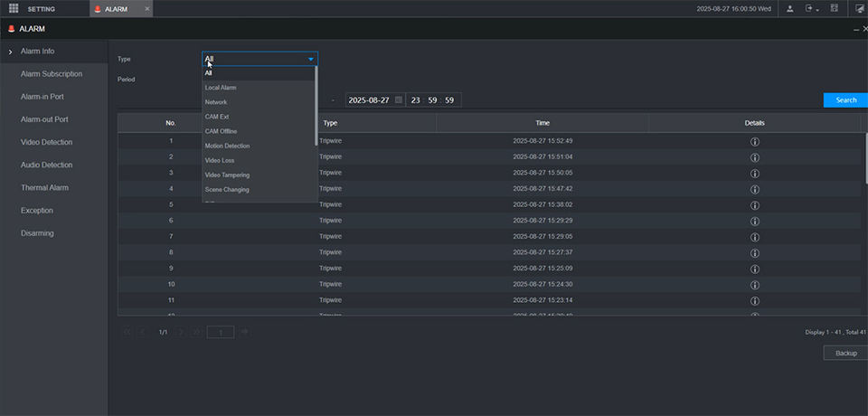
Task: Open the main menu grid icon
Action: [x=14, y=9]
